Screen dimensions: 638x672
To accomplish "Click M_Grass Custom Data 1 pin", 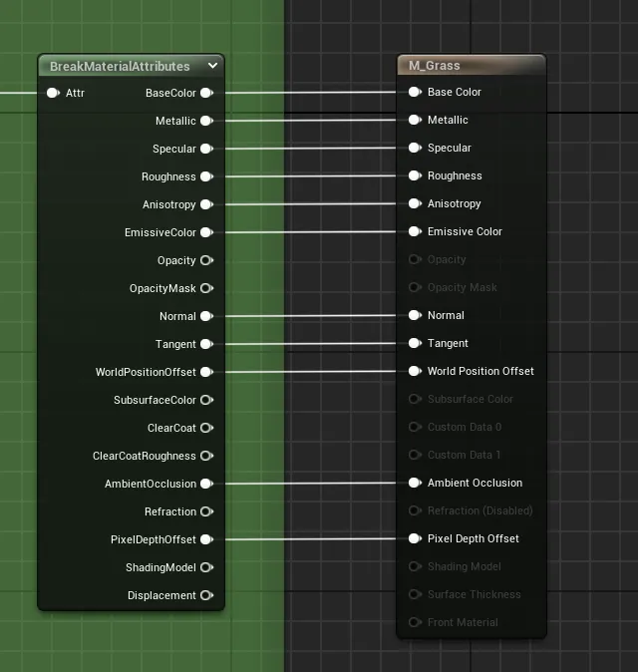I will [415, 455].
